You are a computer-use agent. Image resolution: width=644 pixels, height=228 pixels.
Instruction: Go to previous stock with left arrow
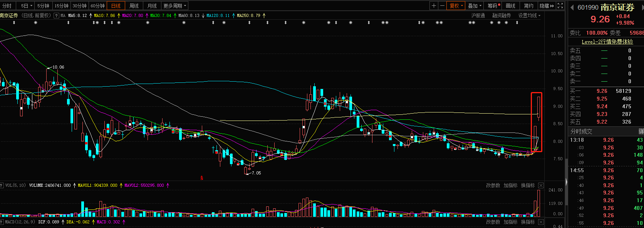coord(572,7)
